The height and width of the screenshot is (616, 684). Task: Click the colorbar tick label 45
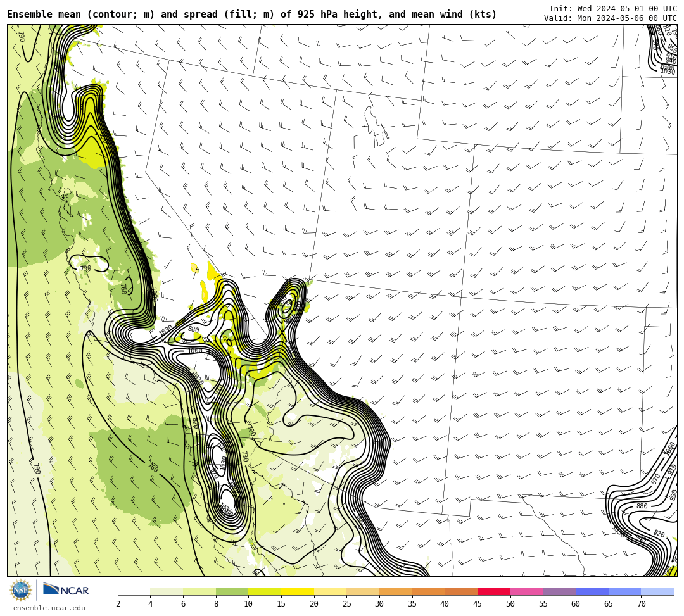[x=478, y=604]
